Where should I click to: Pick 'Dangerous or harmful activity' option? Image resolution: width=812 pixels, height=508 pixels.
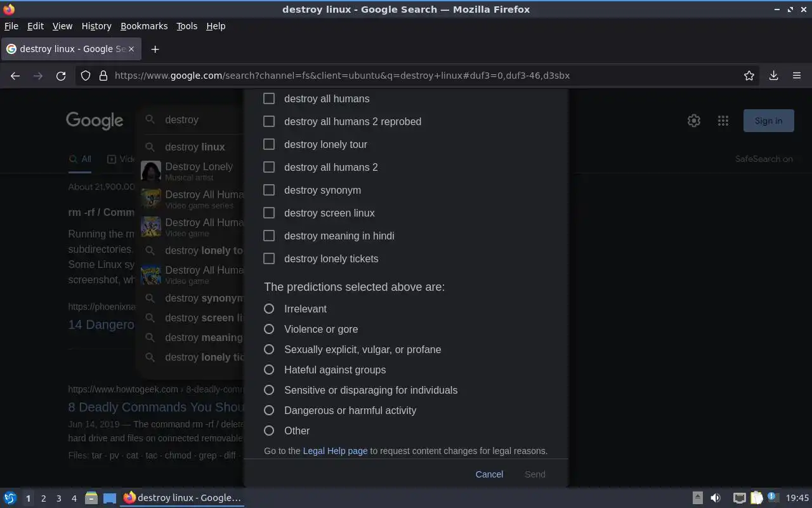click(x=269, y=410)
